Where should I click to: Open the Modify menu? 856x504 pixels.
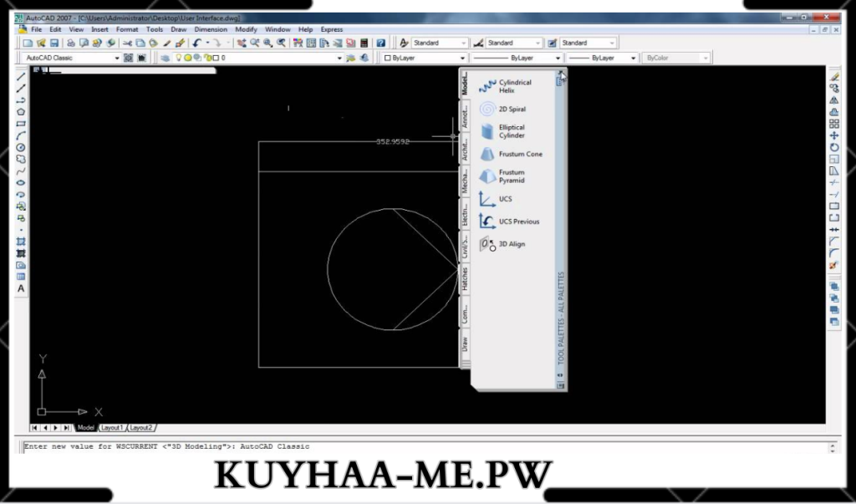point(247,29)
